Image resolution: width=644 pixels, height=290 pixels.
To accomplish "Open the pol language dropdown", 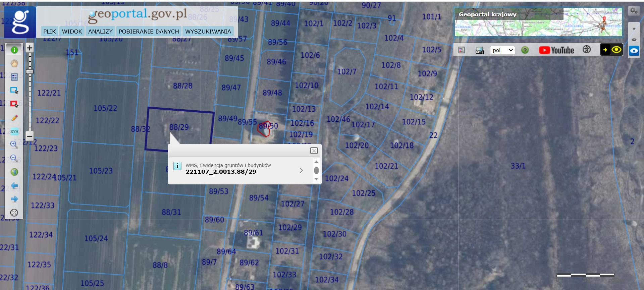I will (x=502, y=50).
